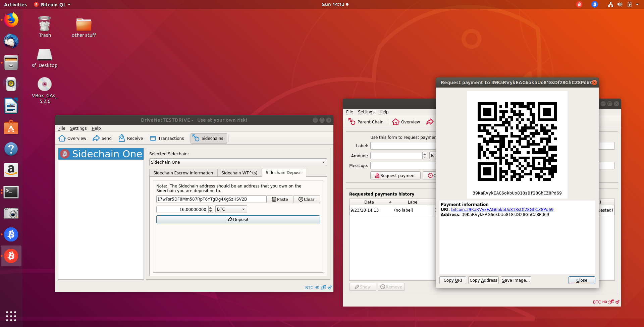Open the Screenshot camera app in dock
Screen dimensions: 644x327
[x=11, y=213]
